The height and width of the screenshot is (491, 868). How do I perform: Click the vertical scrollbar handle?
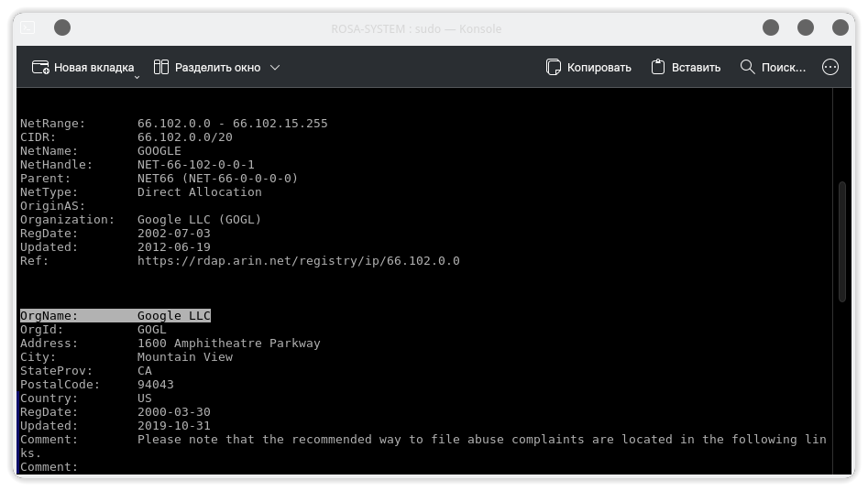point(842,241)
